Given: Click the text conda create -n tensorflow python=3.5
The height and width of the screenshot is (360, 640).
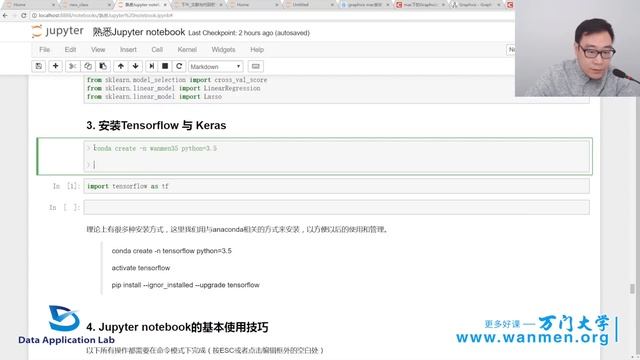Looking at the screenshot, I should (171, 251).
